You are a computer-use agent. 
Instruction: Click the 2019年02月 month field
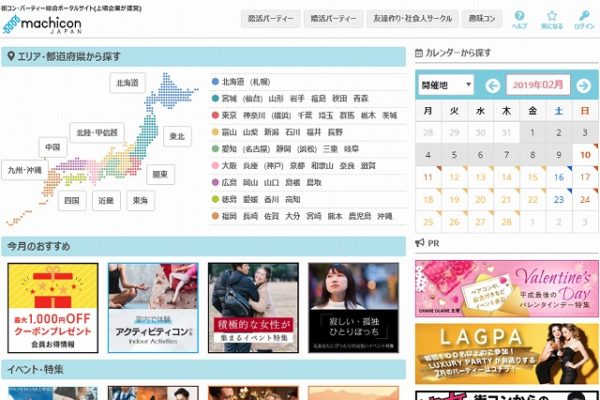pos(538,85)
